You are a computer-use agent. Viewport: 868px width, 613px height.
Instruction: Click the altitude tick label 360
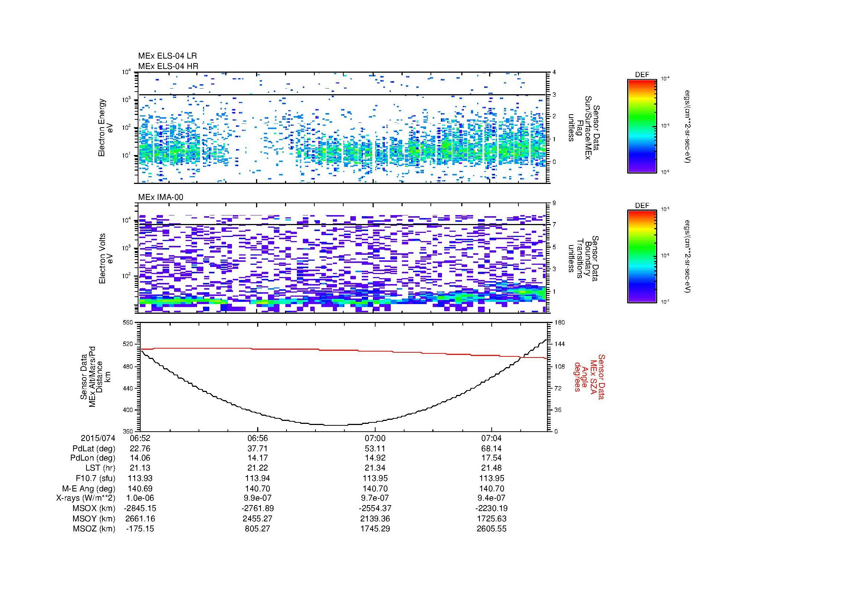(128, 431)
